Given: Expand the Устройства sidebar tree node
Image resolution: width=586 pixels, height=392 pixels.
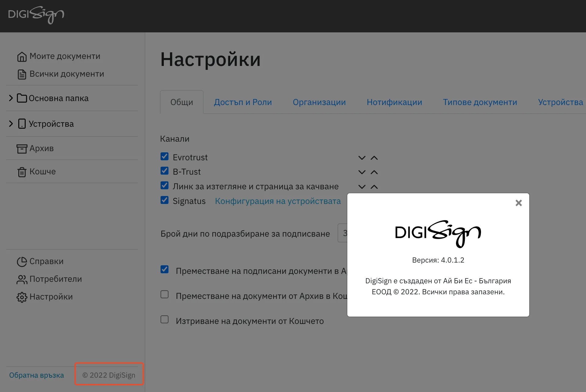Looking at the screenshot, I should (x=11, y=124).
